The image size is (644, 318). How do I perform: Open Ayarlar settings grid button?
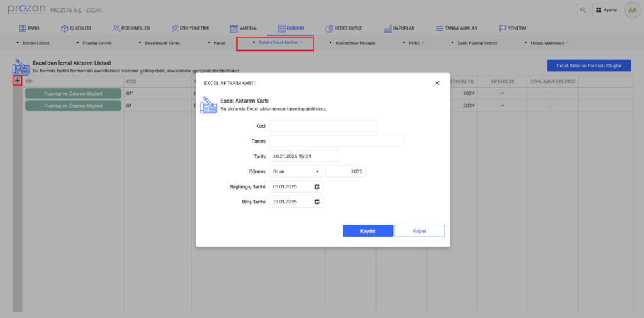(x=606, y=10)
